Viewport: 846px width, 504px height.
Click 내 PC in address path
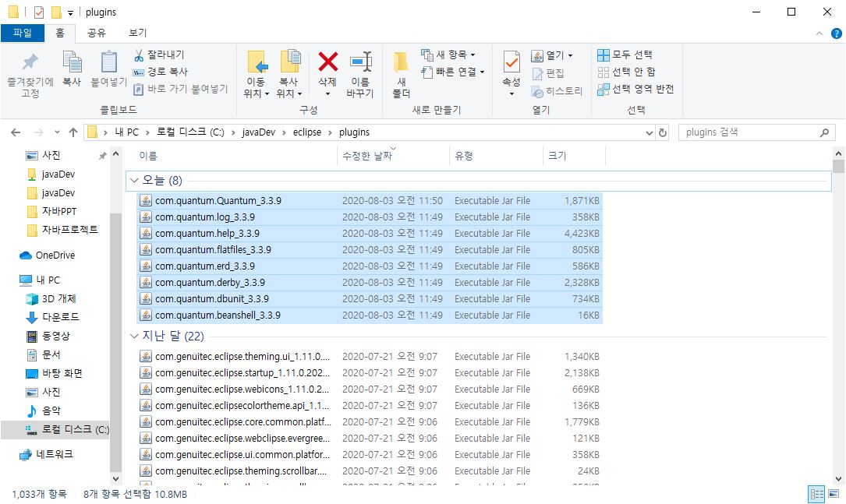pyautogui.click(x=127, y=132)
